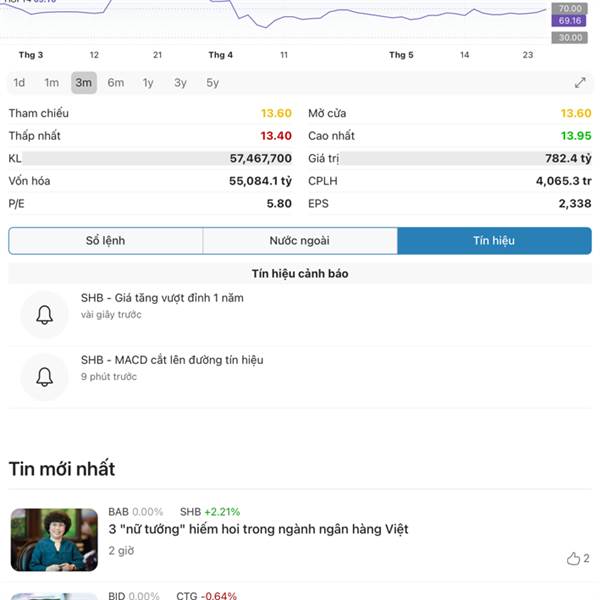Tap the Tín hiệu cảnh báo header
600x600 pixels.
tap(300, 274)
